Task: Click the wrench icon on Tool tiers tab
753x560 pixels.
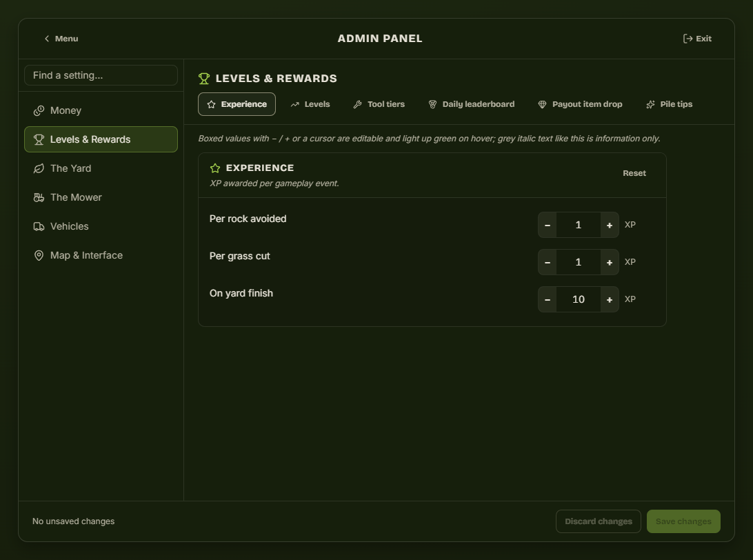Action: pyautogui.click(x=357, y=104)
